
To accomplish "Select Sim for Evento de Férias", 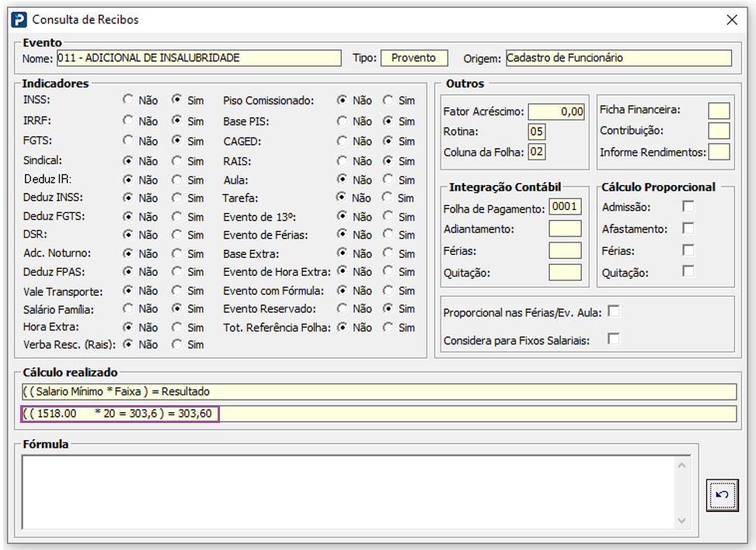I will click(388, 234).
